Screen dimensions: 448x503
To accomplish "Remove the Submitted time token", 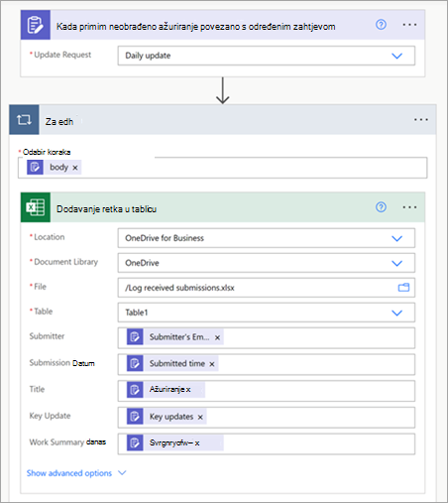I will pyautogui.click(x=212, y=364).
